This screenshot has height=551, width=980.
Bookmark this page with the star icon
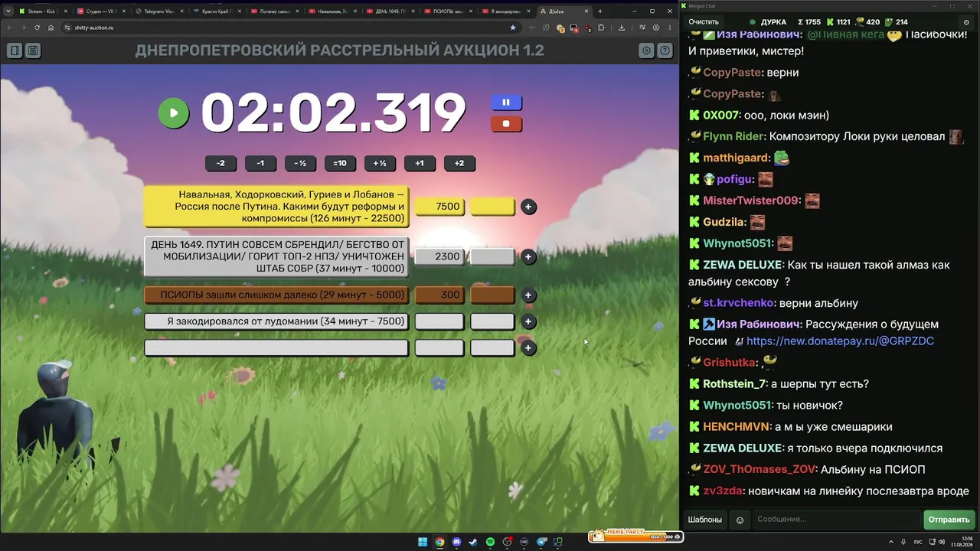point(513,28)
